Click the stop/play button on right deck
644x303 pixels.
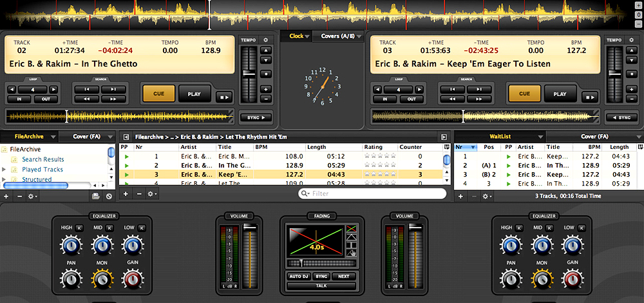click(x=589, y=98)
